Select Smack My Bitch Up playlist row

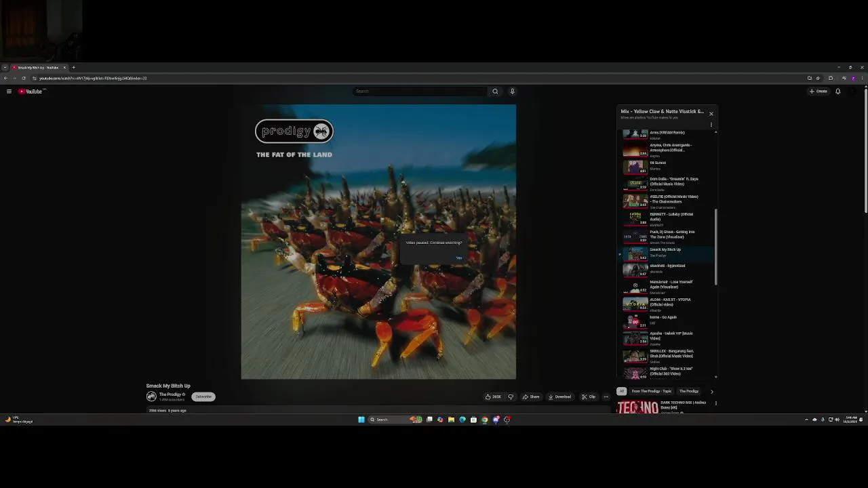[668, 253]
